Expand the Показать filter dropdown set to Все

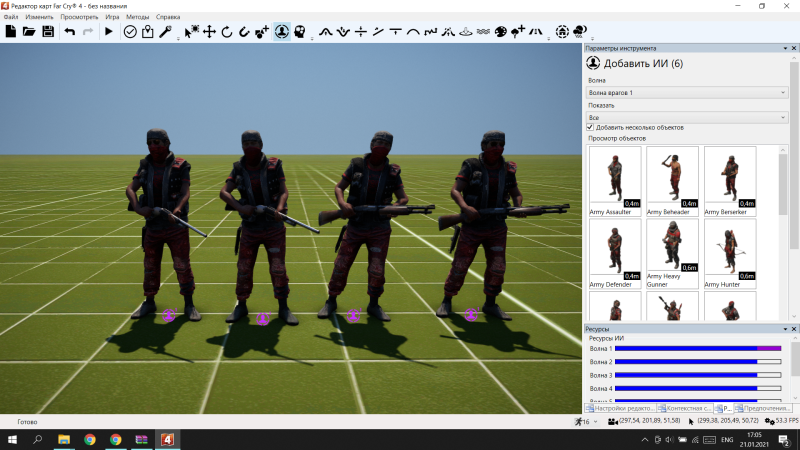point(687,117)
